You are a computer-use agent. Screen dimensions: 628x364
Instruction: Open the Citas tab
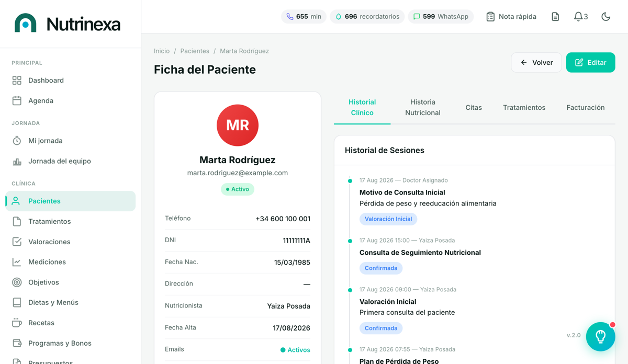point(474,108)
